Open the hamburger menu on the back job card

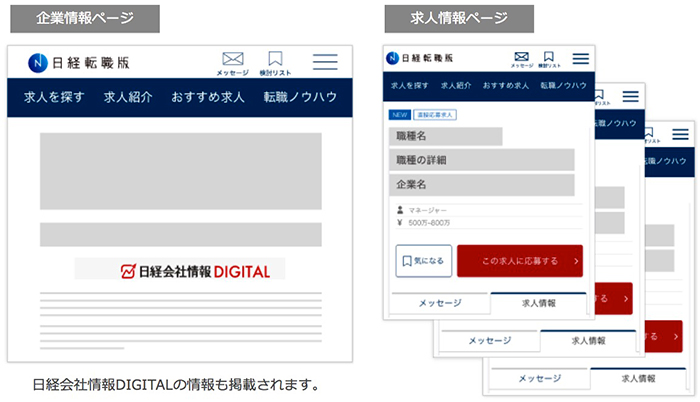point(680,134)
